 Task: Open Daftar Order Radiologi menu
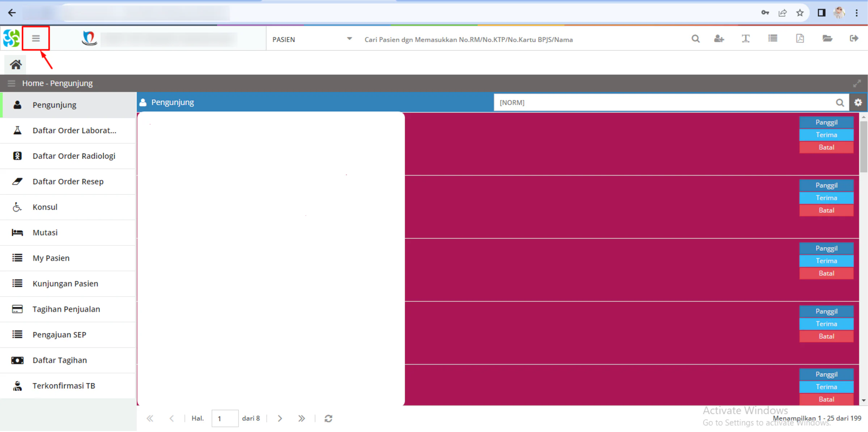pyautogui.click(x=68, y=156)
